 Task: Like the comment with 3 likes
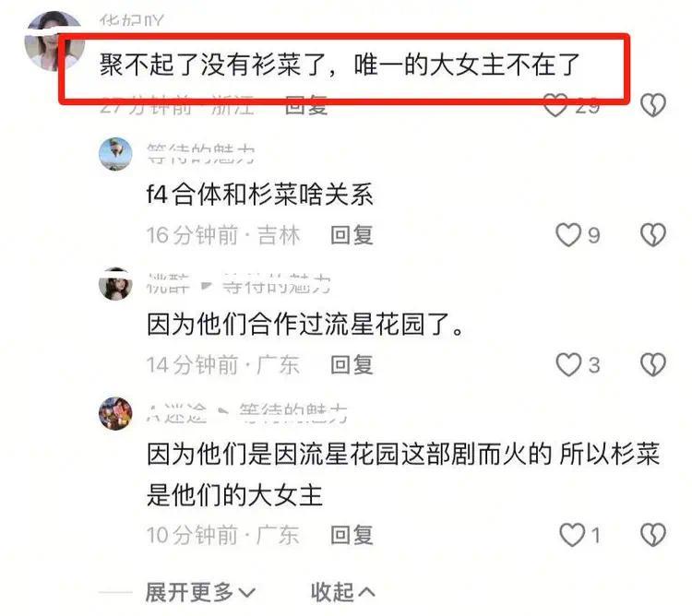[568, 364]
